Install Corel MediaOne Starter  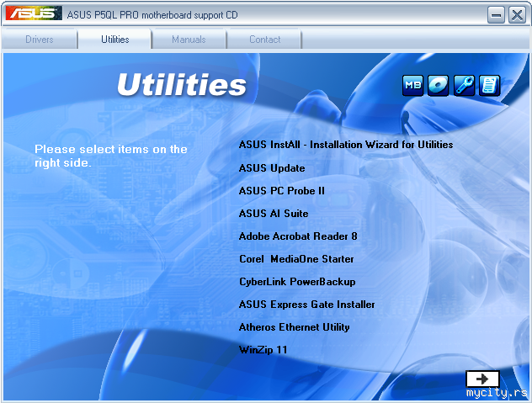[296, 259]
